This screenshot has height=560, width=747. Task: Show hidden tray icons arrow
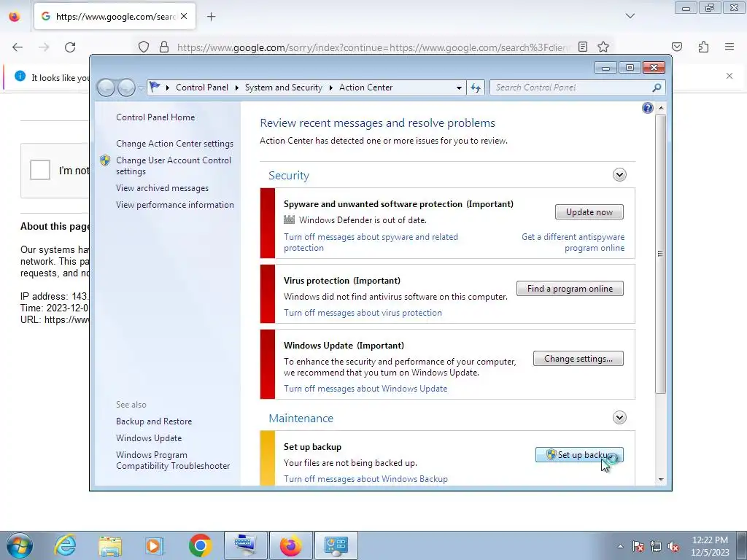[x=620, y=546]
